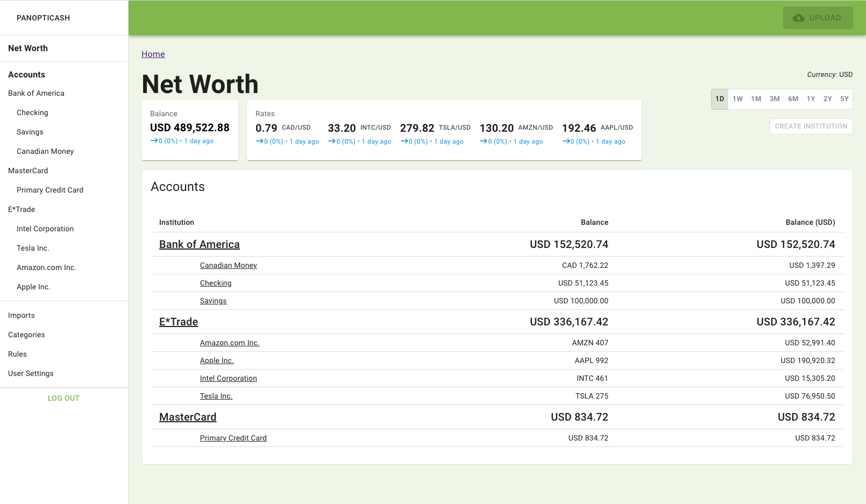Click the Balance (USD) column header
Viewport: 866px width, 504px height.
[x=811, y=222]
